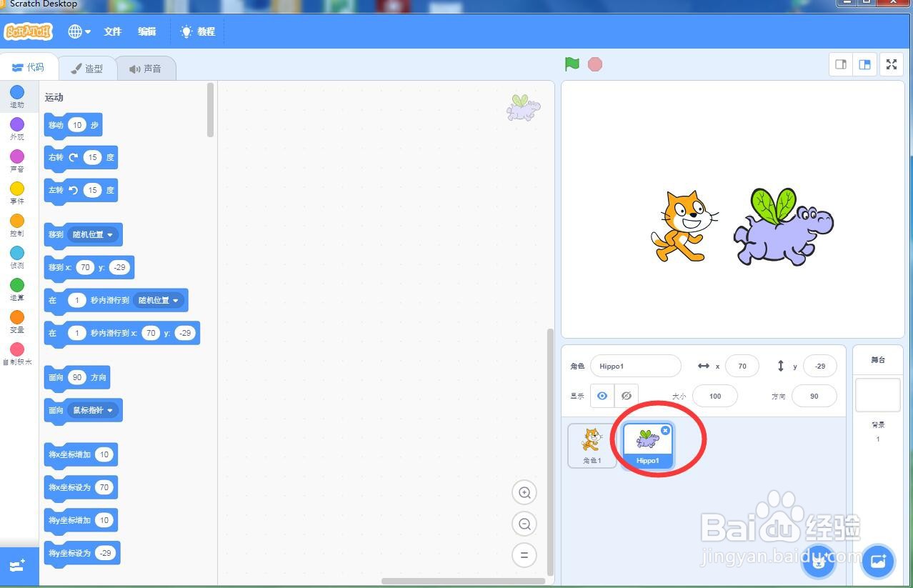Viewport: 913px width, 588px height.
Task: Click the workspace vertical scrollbar
Action: pyautogui.click(x=549, y=452)
